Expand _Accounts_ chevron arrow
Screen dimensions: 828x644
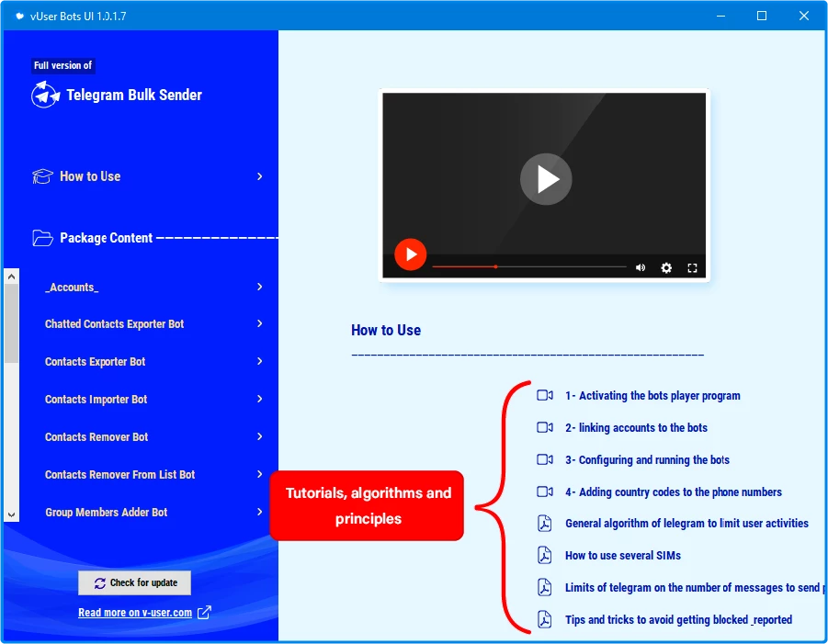259,287
